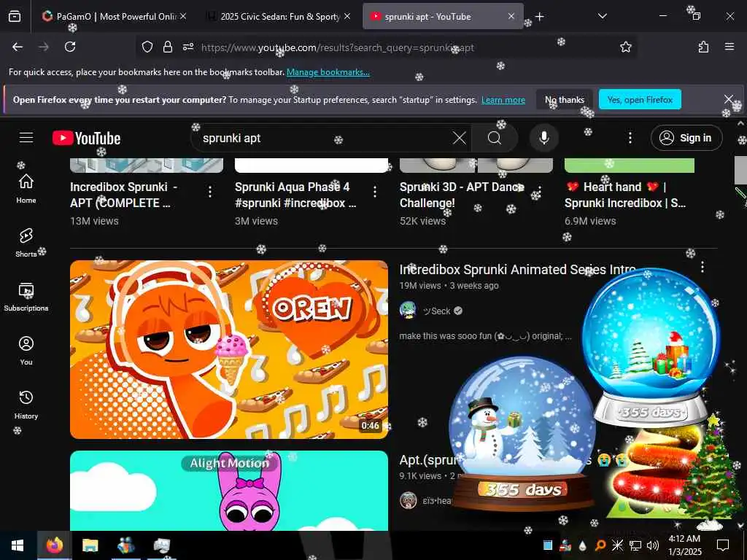
Task: Open the Firefox View icon
Action: (x=15, y=17)
